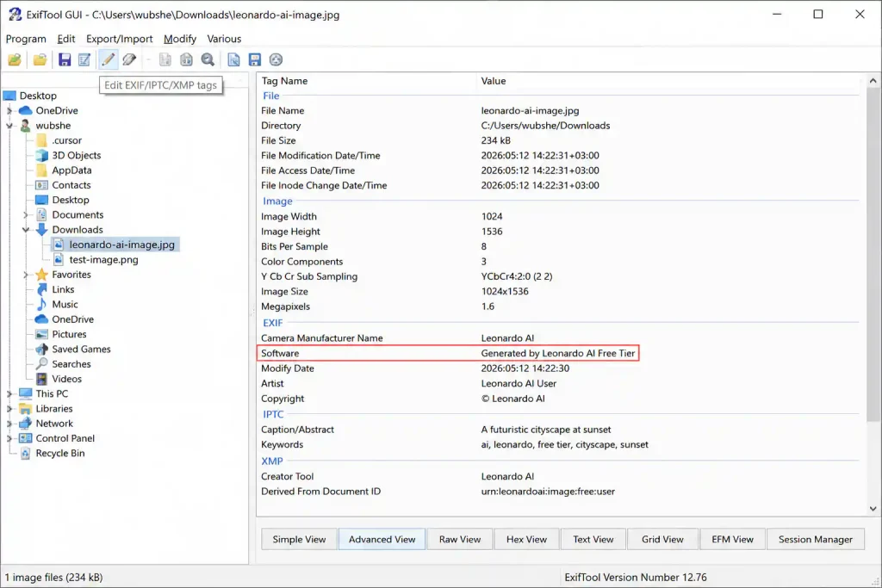Expand the Control Panel node
Screen dimensions: 882x588
pyautogui.click(x=9, y=438)
